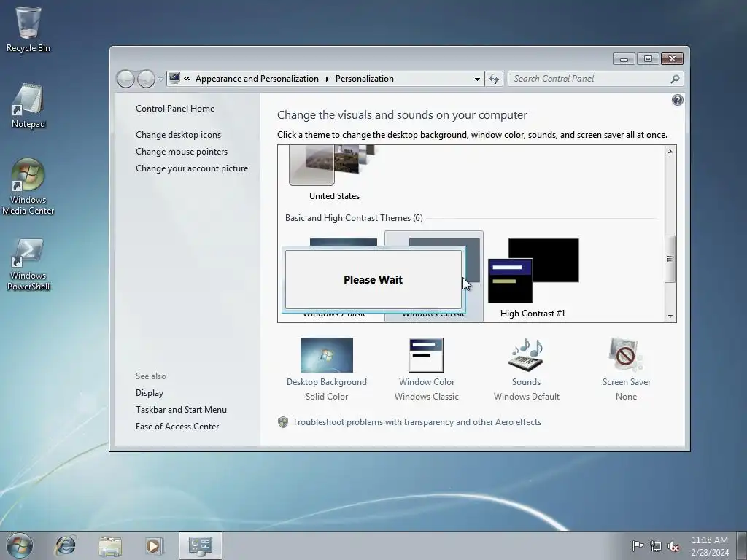Image resolution: width=747 pixels, height=560 pixels.
Task: Open Taskbar and Start Menu link
Action: pyautogui.click(x=181, y=410)
